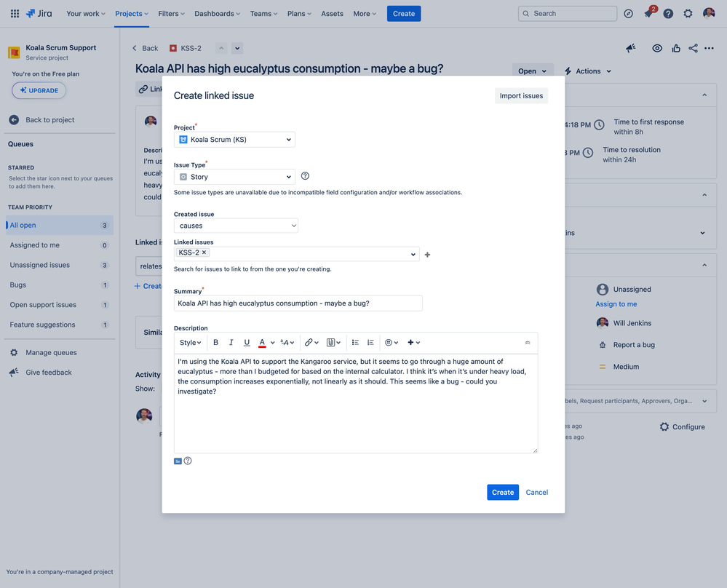Screen dimensions: 727x588
Task: Click the Jira logo
Action: pos(39,13)
